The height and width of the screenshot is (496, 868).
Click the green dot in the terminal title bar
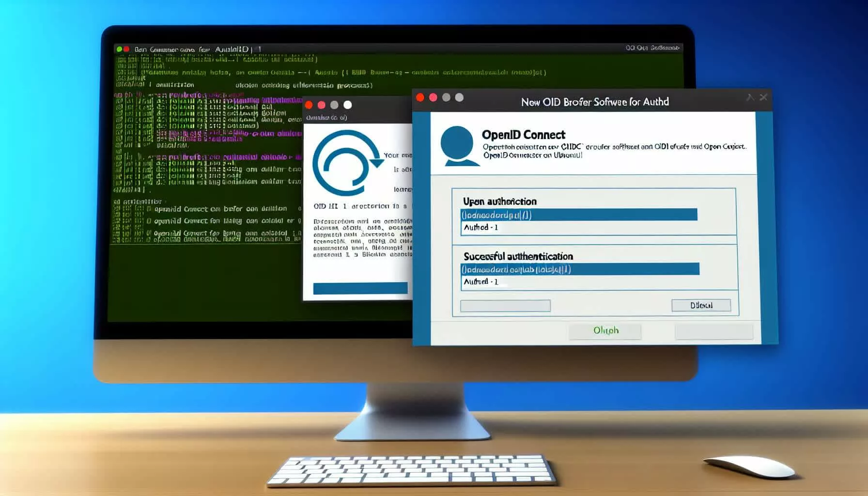click(x=119, y=49)
